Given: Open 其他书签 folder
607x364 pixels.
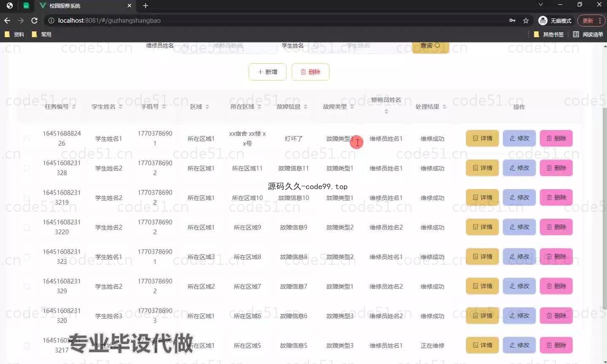Looking at the screenshot, I should click(548, 34).
